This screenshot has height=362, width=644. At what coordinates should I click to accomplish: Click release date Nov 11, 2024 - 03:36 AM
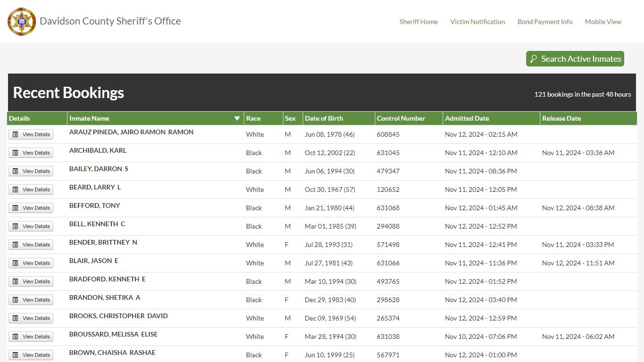pos(578,153)
